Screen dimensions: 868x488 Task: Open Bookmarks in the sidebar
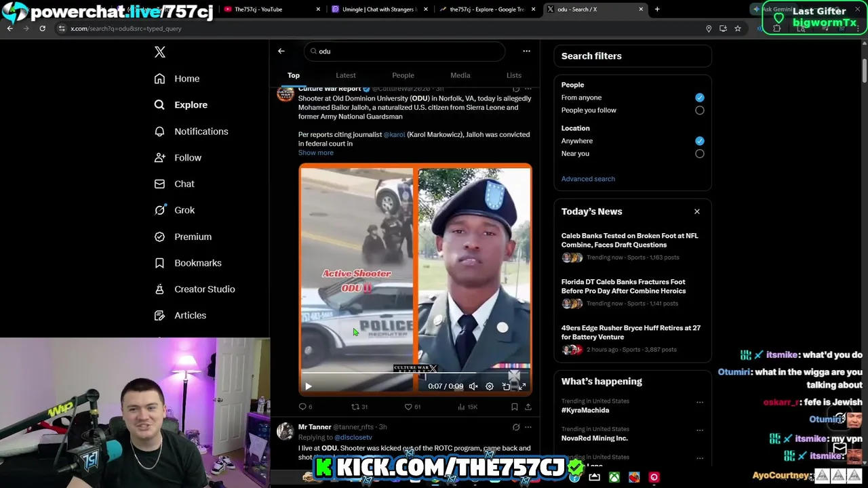point(188,263)
